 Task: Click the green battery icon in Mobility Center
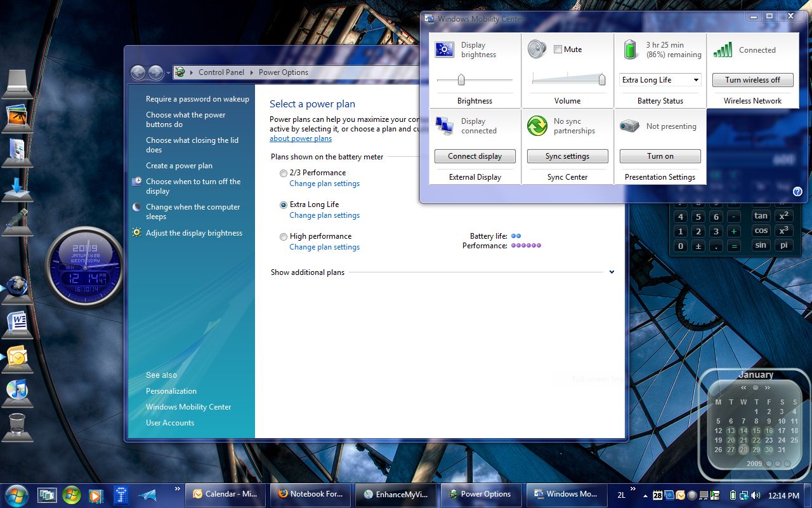(630, 50)
